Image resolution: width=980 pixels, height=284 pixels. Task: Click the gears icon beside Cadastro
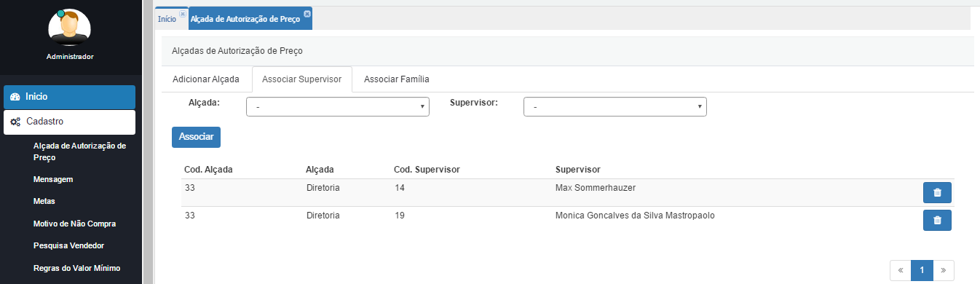click(15, 122)
